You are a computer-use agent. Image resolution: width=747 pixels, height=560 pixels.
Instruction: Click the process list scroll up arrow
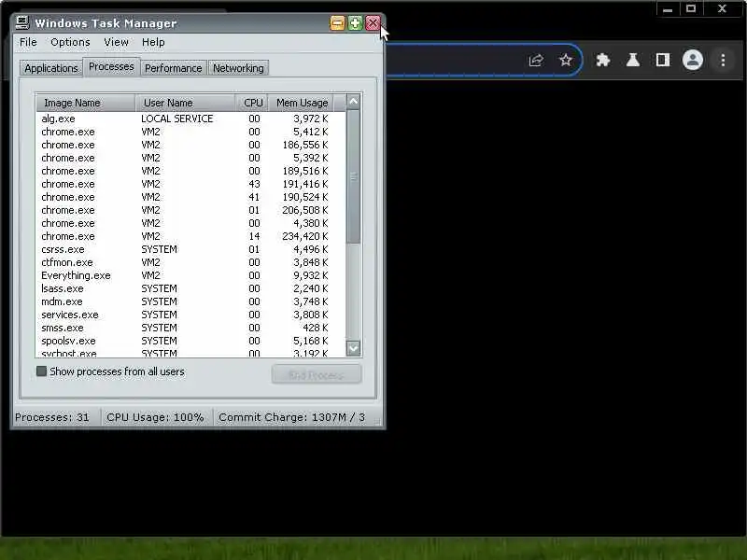353,102
